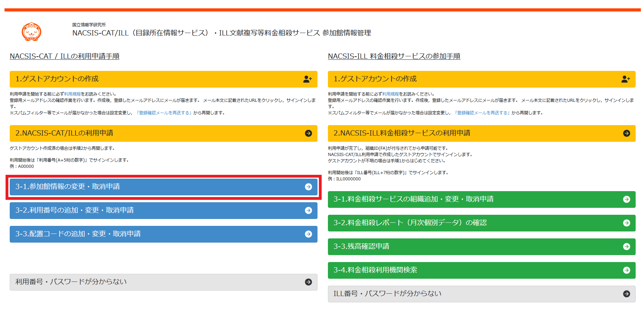Click arrow icon on 3-4.料金相殺利用機関検索
Screen dimensions: 644x310
[x=627, y=270]
